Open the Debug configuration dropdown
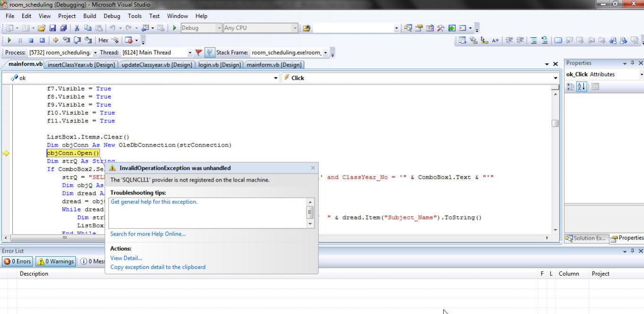 pos(219,28)
